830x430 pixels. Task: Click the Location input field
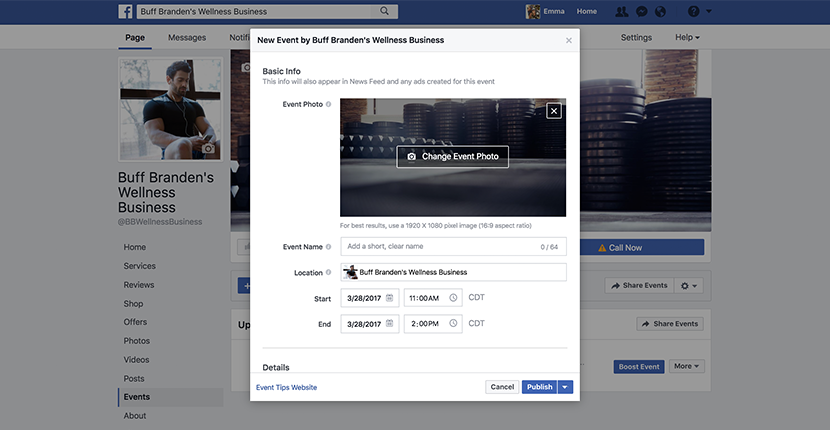[x=453, y=272]
